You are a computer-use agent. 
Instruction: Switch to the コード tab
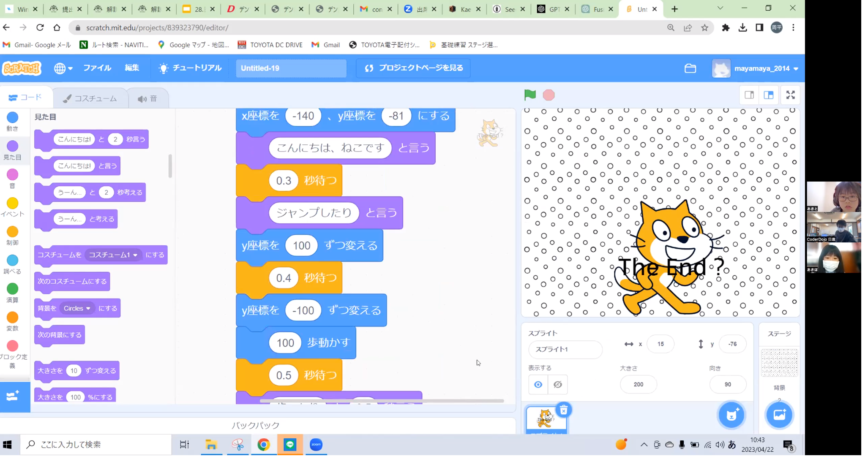[x=25, y=98]
